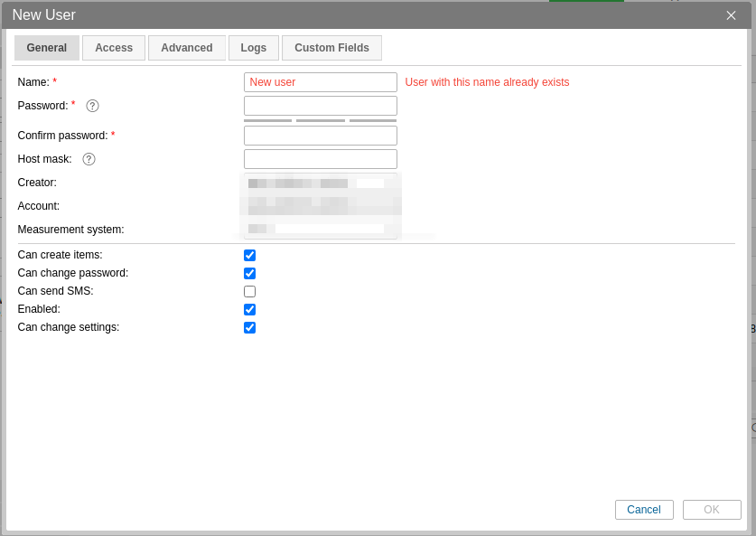Click the Host mask help icon
Image resolution: width=756 pixels, height=536 pixels.
[x=89, y=159]
